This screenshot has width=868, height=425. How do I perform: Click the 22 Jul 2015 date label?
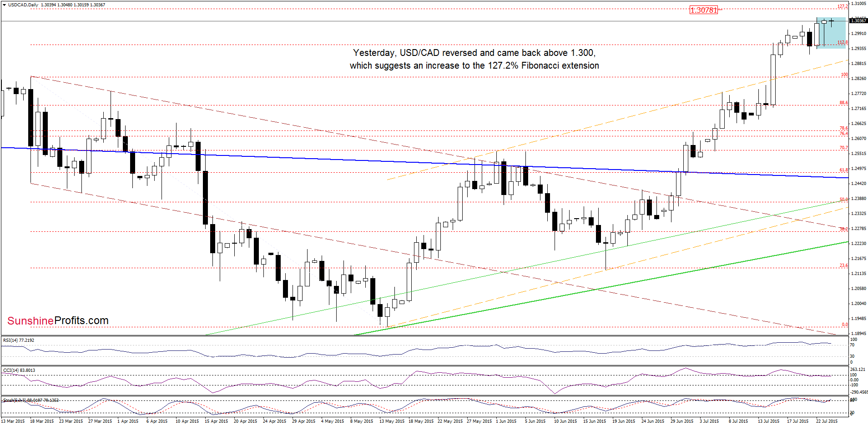coord(827,421)
